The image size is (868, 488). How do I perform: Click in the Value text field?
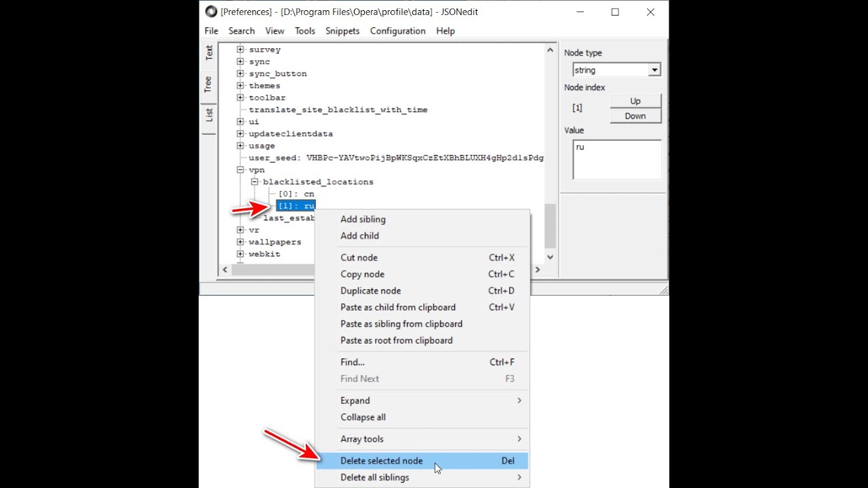pyautogui.click(x=617, y=160)
